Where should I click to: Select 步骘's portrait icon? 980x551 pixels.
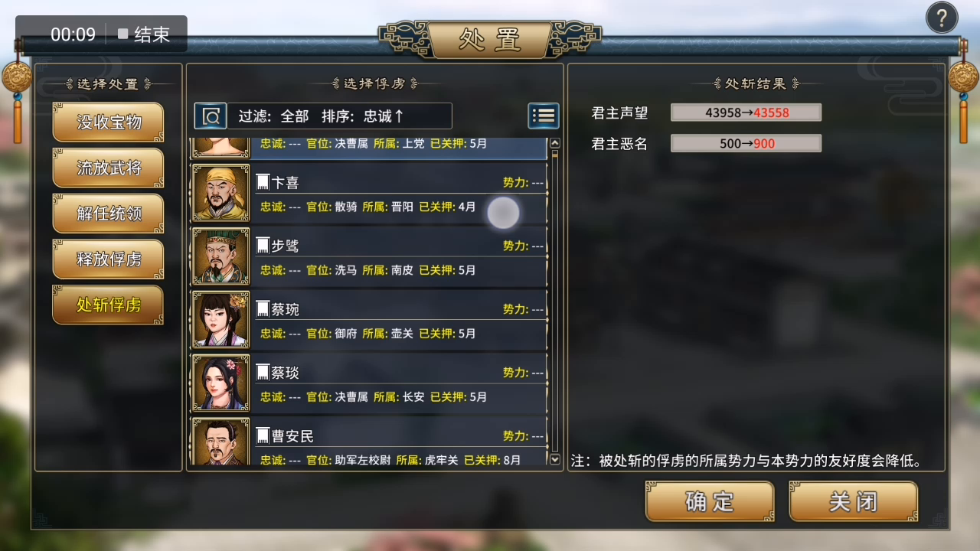pyautogui.click(x=220, y=256)
